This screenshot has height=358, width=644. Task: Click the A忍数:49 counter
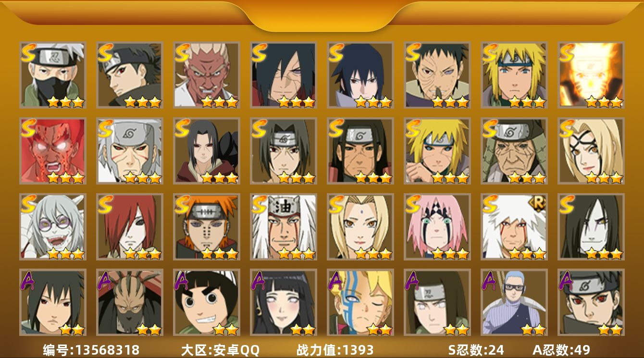tap(561, 350)
